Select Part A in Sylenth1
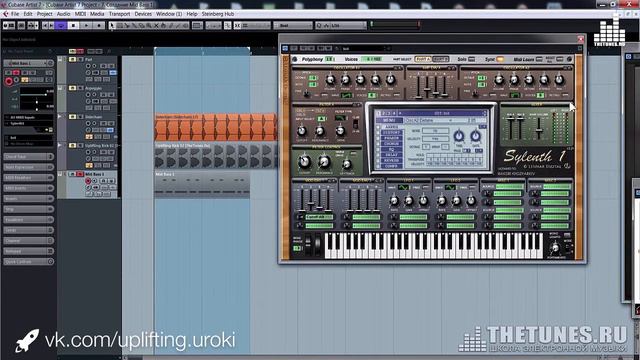 tap(423, 60)
